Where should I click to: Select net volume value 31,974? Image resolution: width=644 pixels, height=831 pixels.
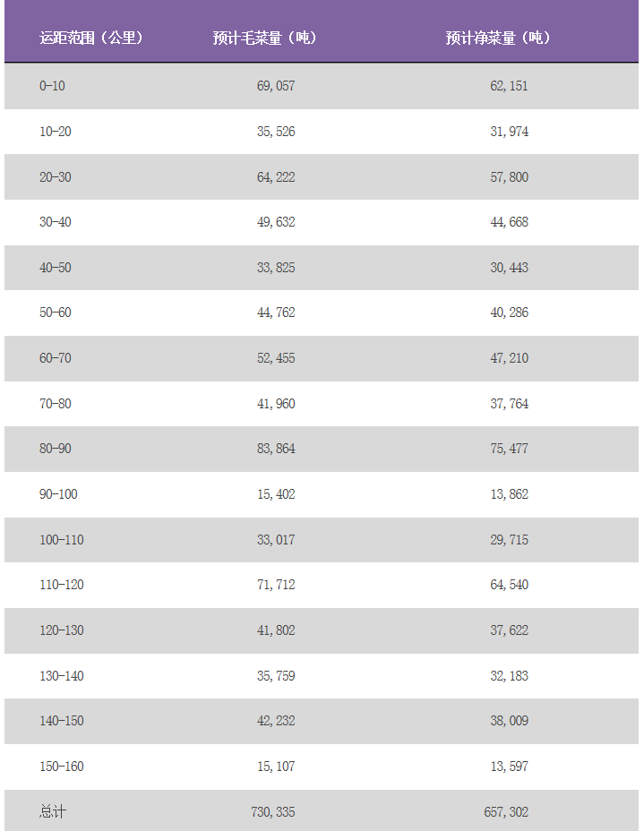pos(509,132)
